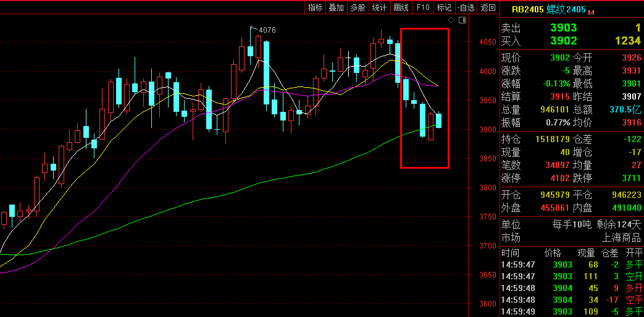Image resolution: width=644 pixels, height=317 pixels.
Task: Toggle -自选 to remove from watchlist
Action: click(x=466, y=7)
